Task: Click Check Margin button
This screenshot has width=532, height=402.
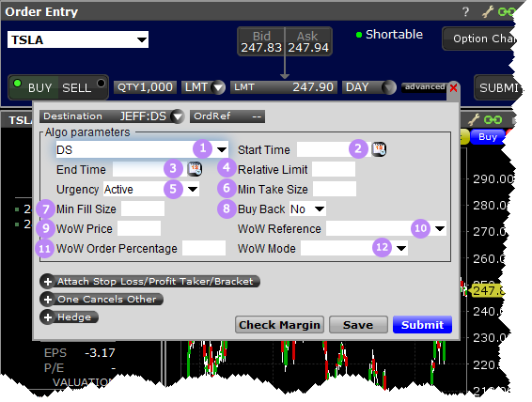Action: tap(279, 325)
